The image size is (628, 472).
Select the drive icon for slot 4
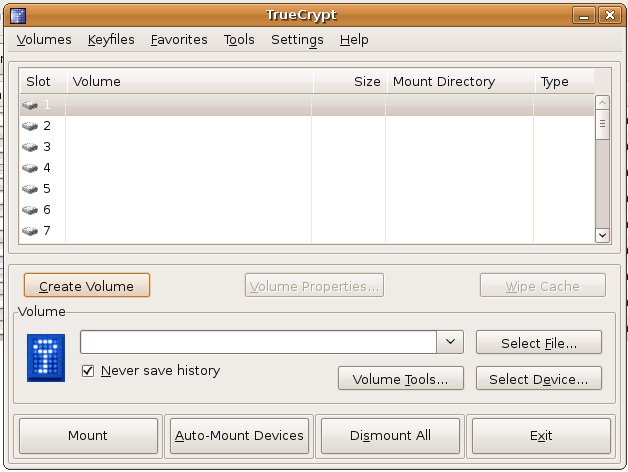31,168
